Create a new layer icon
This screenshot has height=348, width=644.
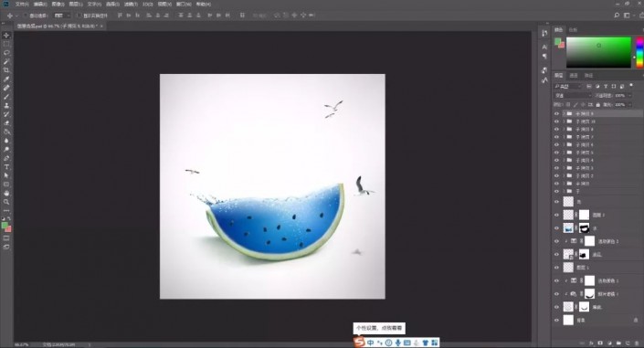pos(628,343)
